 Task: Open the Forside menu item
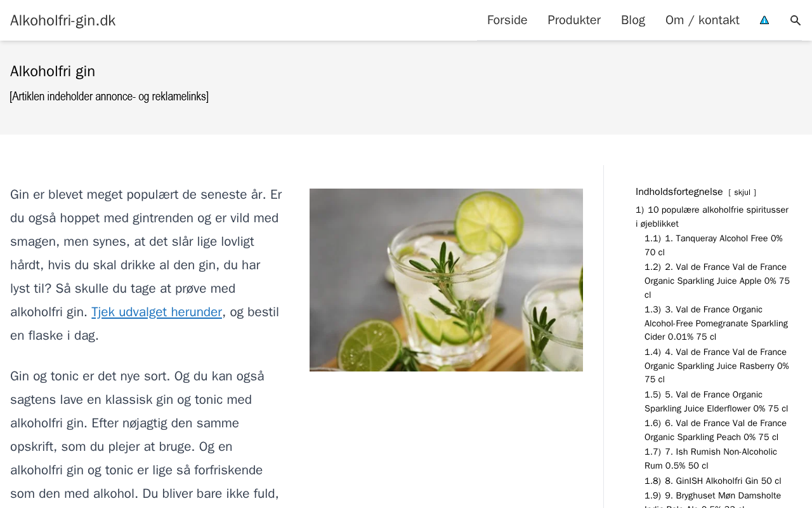tap(507, 20)
